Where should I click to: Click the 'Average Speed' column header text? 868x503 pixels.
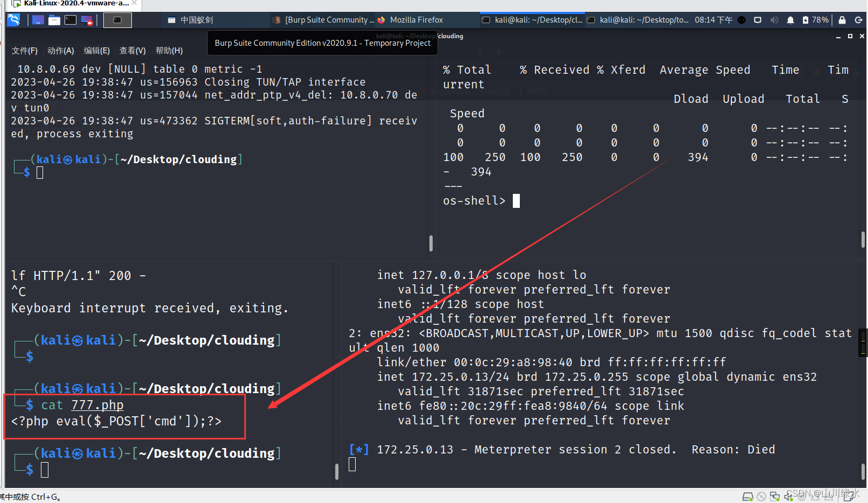click(705, 70)
